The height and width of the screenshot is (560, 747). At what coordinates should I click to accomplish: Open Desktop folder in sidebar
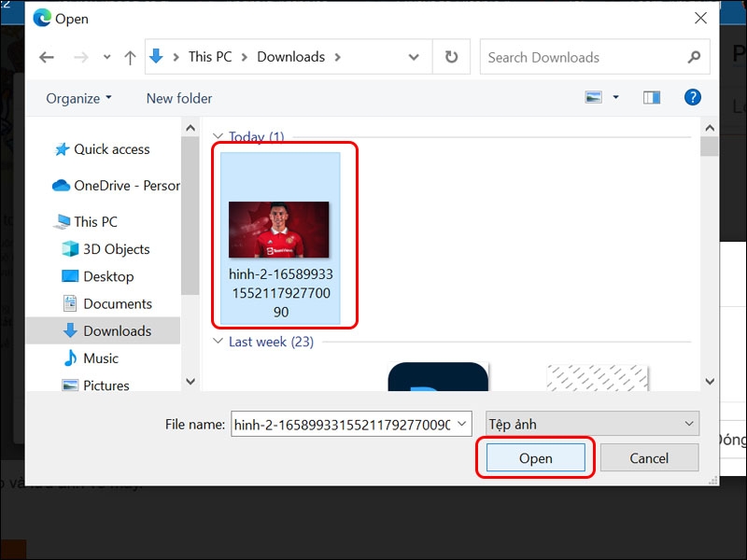tap(108, 276)
